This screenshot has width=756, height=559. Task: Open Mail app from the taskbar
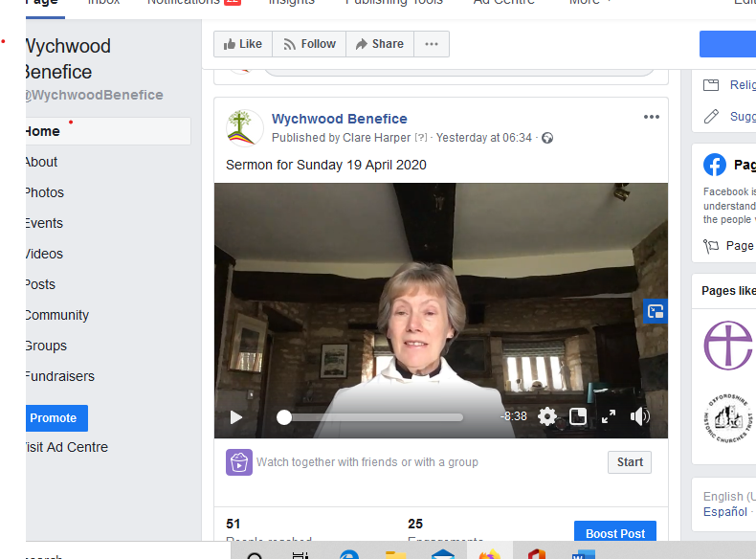click(443, 554)
